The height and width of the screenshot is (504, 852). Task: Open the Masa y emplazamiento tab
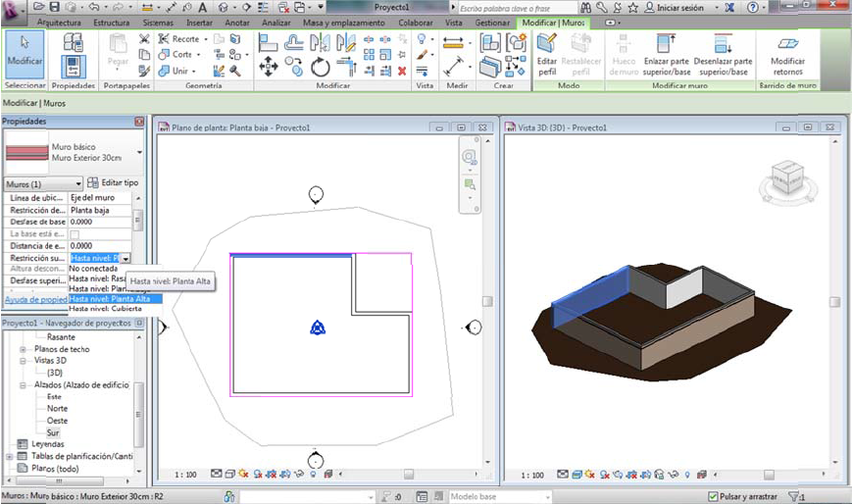pyautogui.click(x=343, y=23)
